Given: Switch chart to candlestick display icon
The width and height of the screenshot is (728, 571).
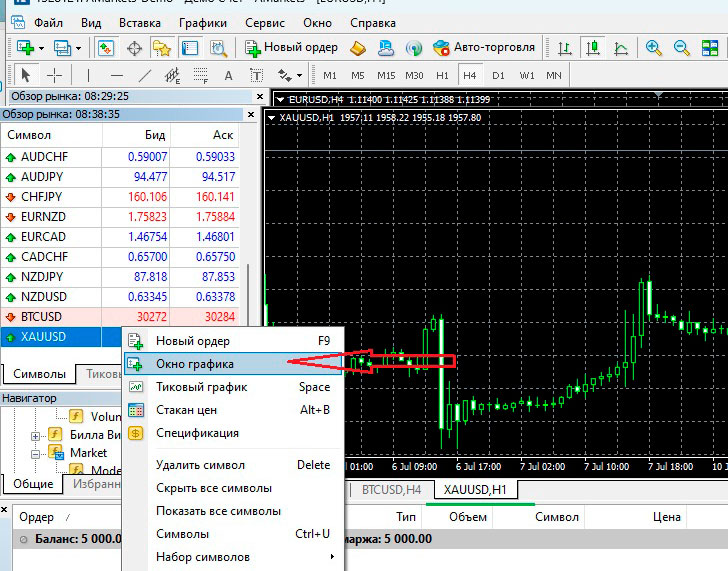Looking at the screenshot, I should pyautogui.click(x=593, y=47).
